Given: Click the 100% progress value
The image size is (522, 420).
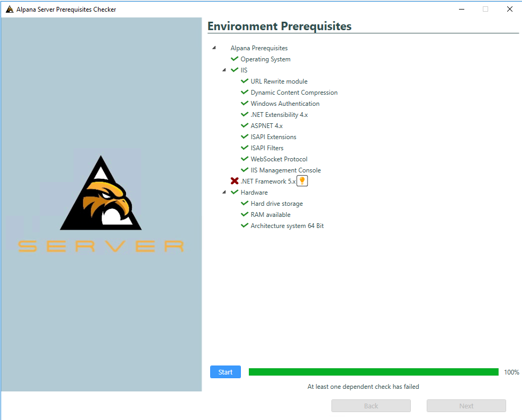Looking at the screenshot, I should point(511,372).
